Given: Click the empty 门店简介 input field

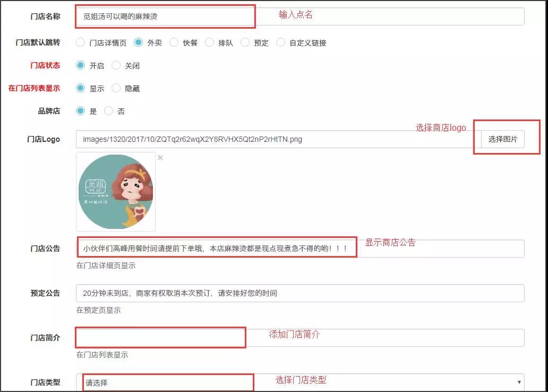Looking at the screenshot, I should (300, 338).
